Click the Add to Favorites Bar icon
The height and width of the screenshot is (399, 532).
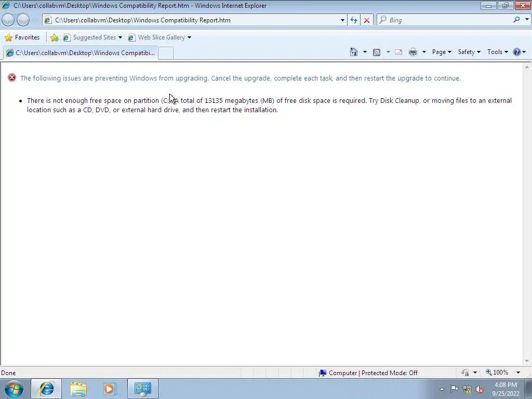[x=54, y=37]
